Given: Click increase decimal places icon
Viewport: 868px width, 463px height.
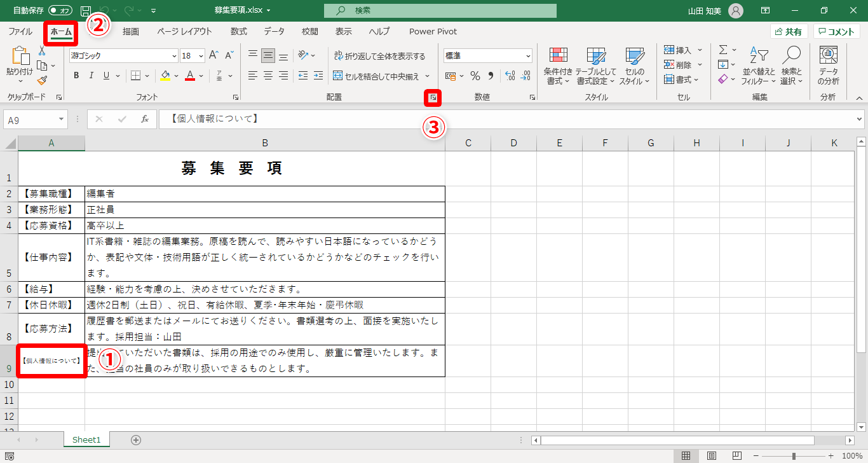Looking at the screenshot, I should pos(510,76).
